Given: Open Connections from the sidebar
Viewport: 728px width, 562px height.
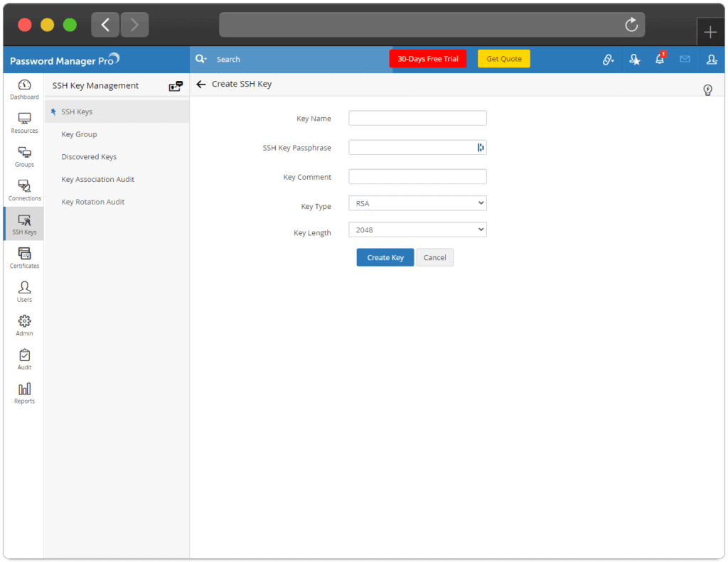Looking at the screenshot, I should tap(24, 190).
